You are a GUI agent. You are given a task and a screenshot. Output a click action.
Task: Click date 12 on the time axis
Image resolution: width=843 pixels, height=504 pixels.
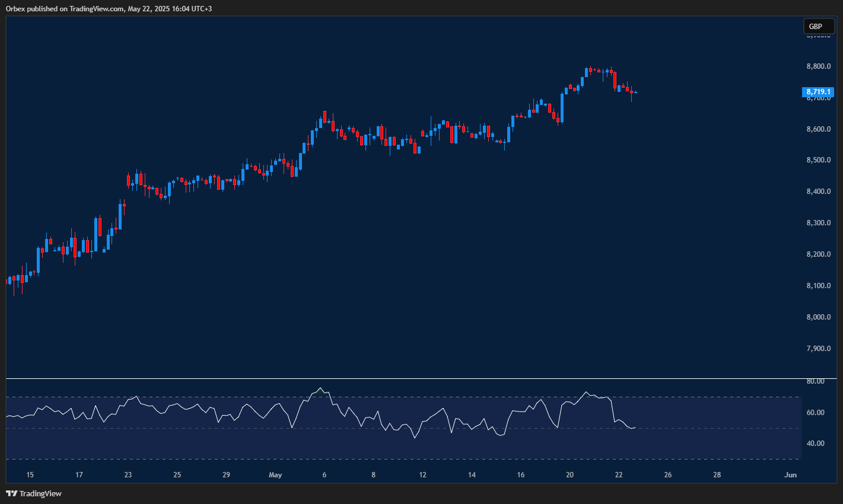pos(422,475)
